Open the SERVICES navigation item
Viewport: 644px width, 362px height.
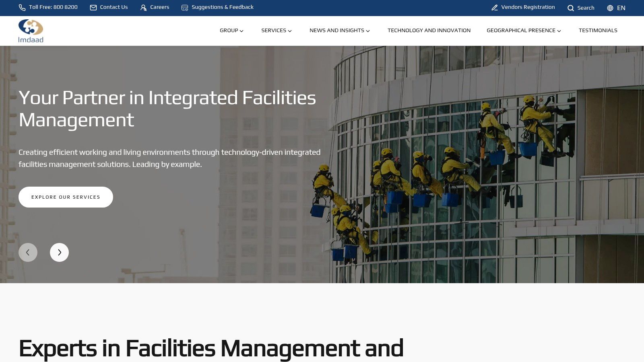[x=274, y=31]
